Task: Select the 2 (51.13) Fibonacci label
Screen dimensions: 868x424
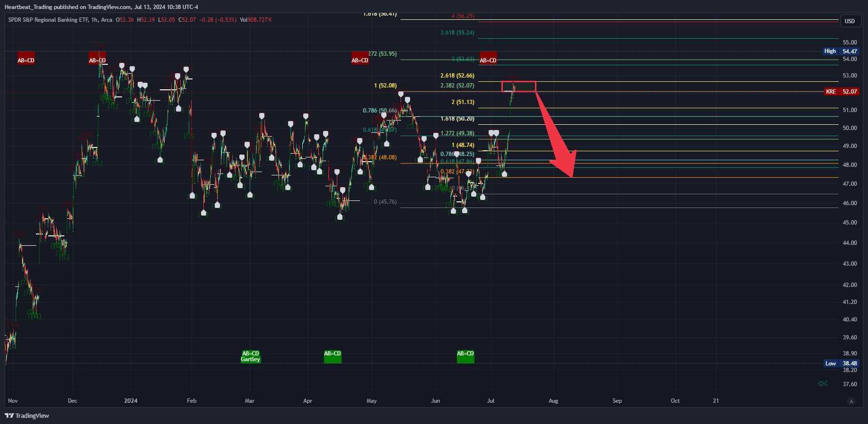Action: pyautogui.click(x=463, y=102)
